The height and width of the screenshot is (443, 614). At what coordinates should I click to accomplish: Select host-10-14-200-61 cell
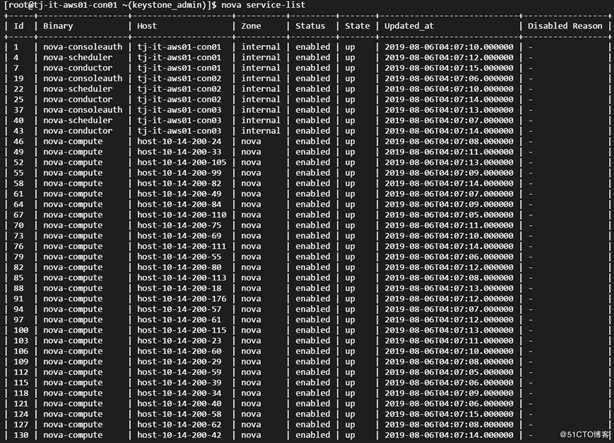[x=179, y=320]
